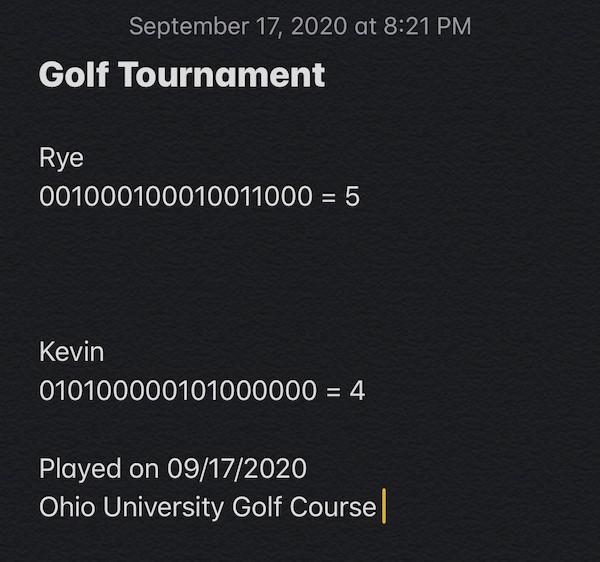
Task: Click the word Played in the note
Action: 80,469
